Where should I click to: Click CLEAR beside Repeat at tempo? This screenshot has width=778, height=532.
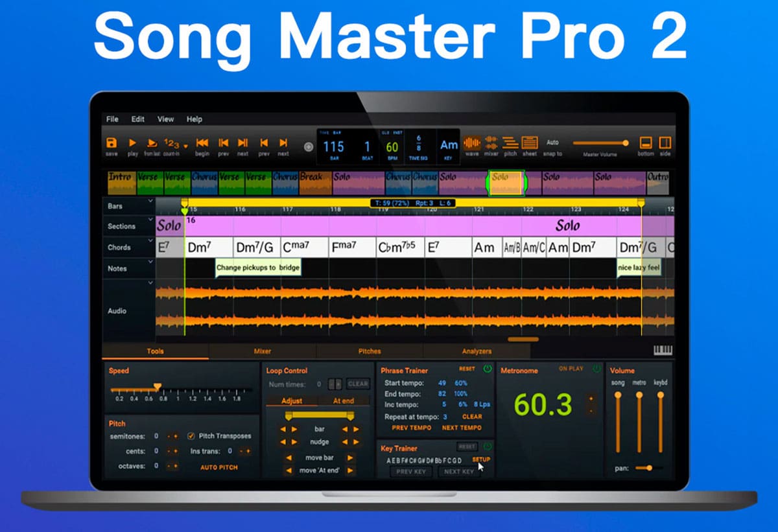coord(472,417)
